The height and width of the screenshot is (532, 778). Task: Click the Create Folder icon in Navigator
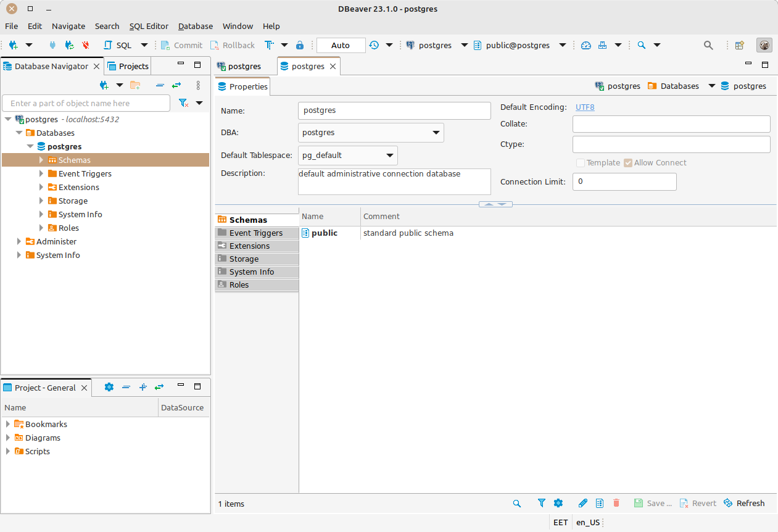coord(135,85)
